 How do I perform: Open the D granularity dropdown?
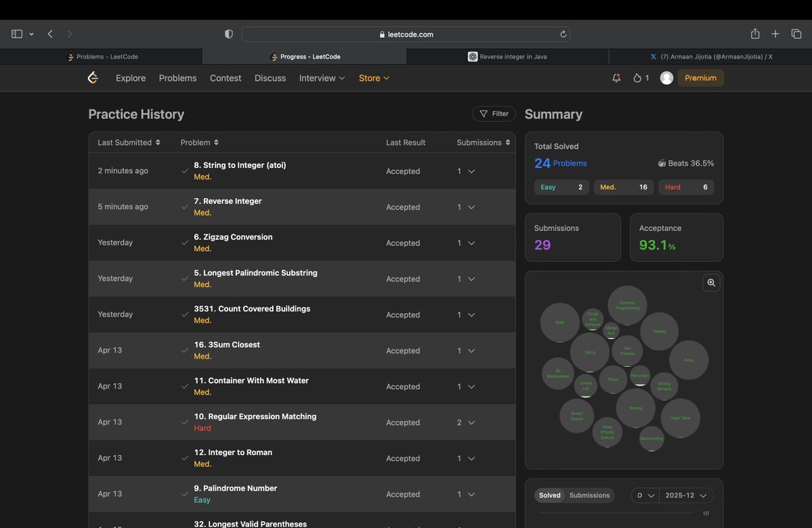645,496
